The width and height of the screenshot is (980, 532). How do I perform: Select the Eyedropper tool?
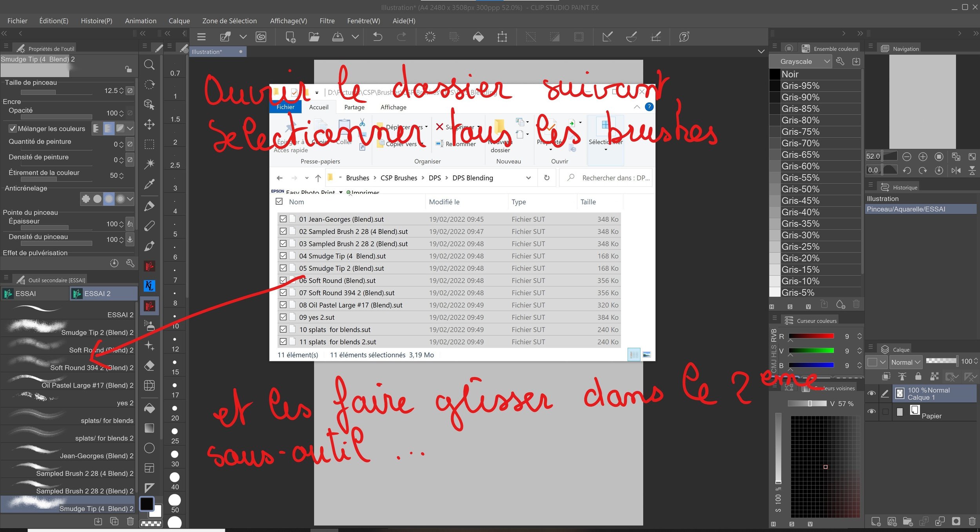click(x=149, y=184)
